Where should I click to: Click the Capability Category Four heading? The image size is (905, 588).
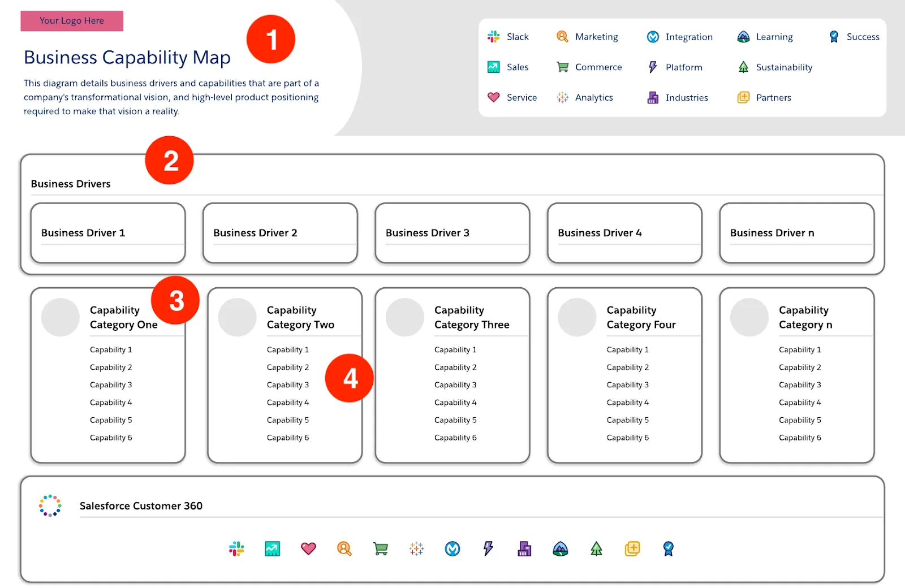pyautogui.click(x=641, y=317)
